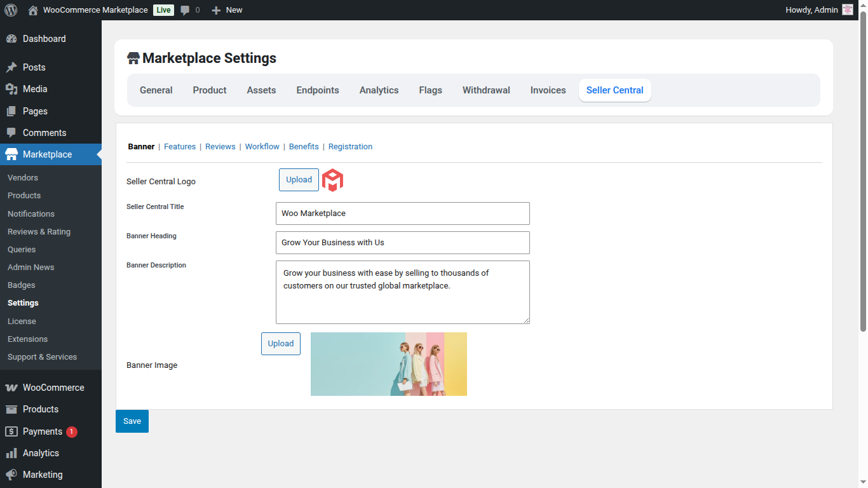Focus the Seller Central Title field

(x=402, y=213)
